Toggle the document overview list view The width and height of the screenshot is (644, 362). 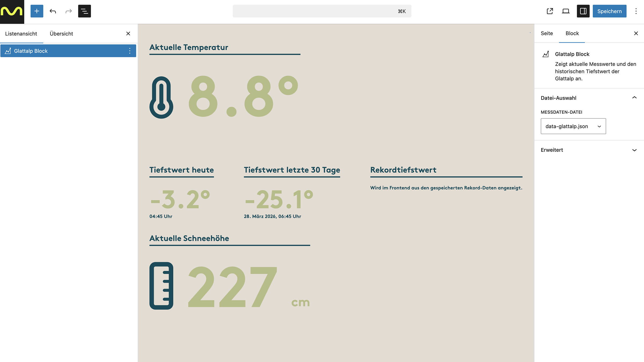(x=85, y=11)
